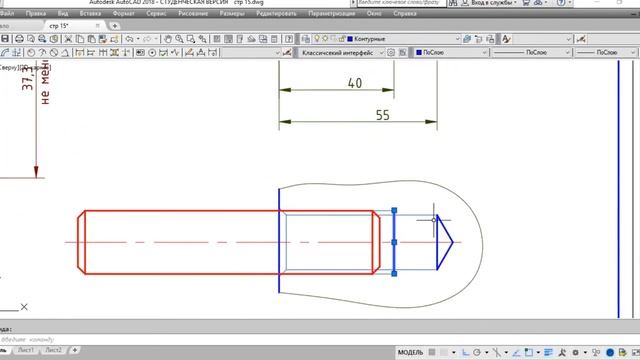Open the Вставка menu
This screenshot has height=360, width=640.
(90, 13)
